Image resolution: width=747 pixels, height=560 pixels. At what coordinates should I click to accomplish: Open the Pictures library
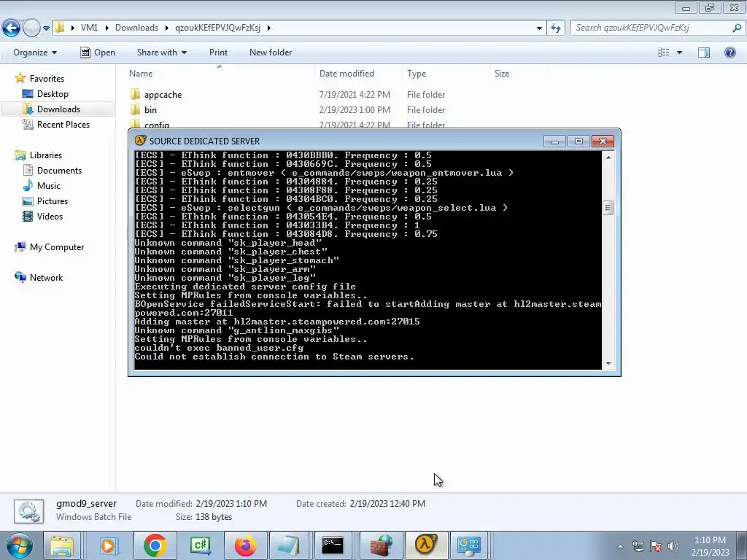[x=53, y=201]
